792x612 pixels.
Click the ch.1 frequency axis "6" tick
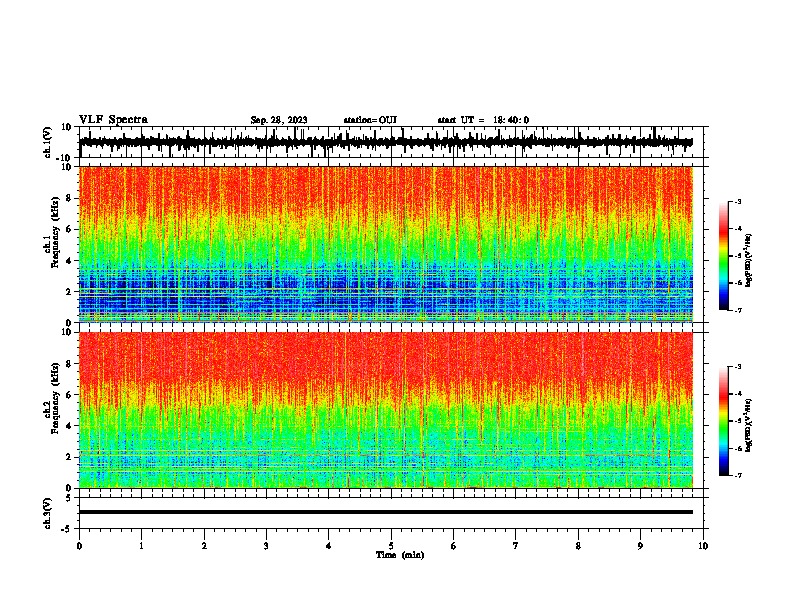click(x=70, y=229)
